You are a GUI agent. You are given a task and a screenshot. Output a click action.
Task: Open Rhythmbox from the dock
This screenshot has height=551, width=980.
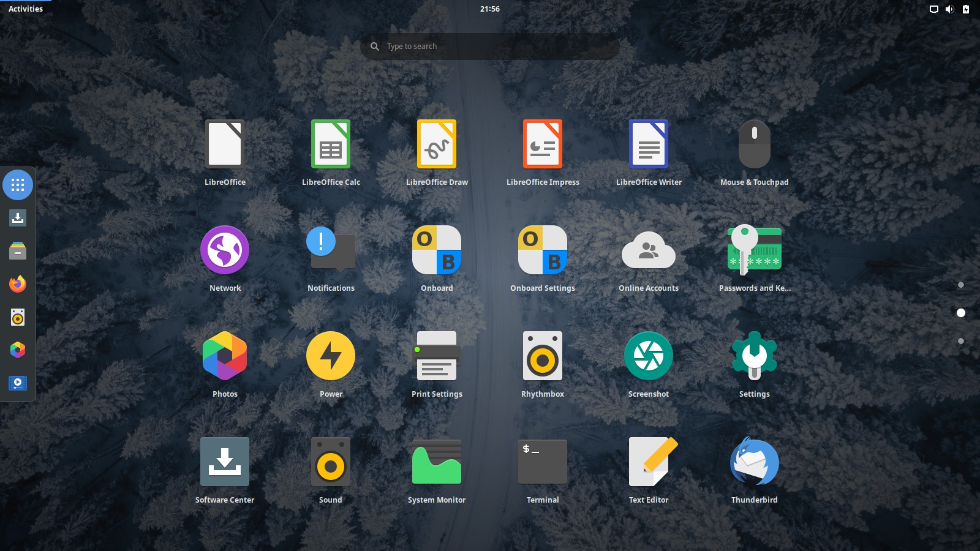pyautogui.click(x=18, y=317)
